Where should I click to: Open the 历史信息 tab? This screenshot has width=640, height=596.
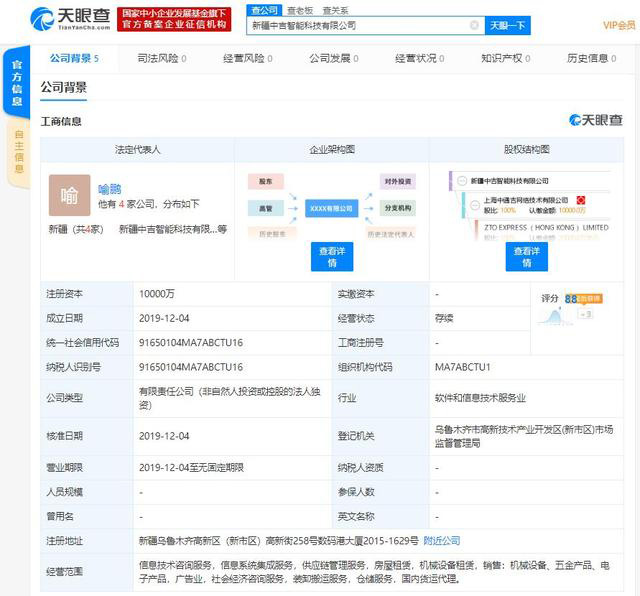click(x=591, y=58)
